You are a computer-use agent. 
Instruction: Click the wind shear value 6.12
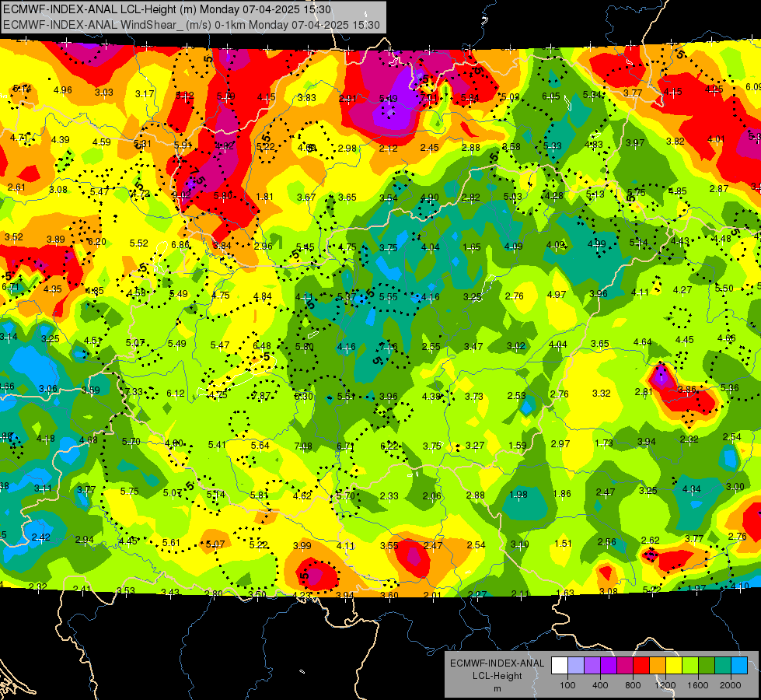coord(176,394)
